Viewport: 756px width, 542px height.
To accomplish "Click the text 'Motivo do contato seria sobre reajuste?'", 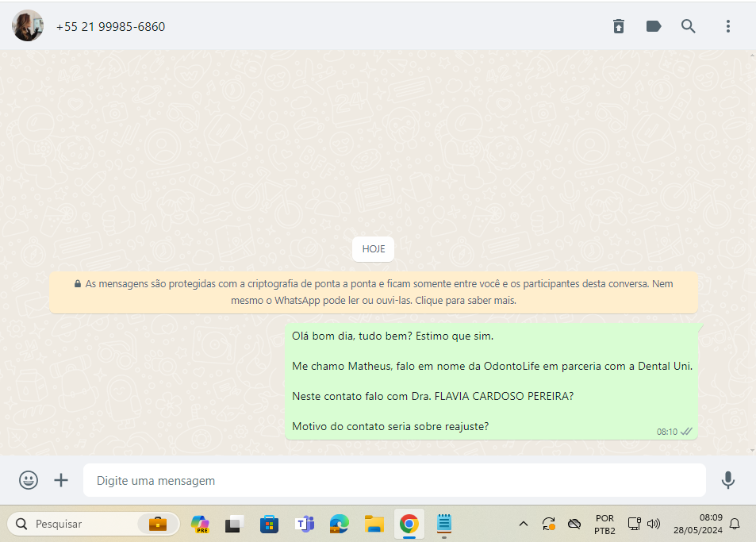I will coord(390,426).
